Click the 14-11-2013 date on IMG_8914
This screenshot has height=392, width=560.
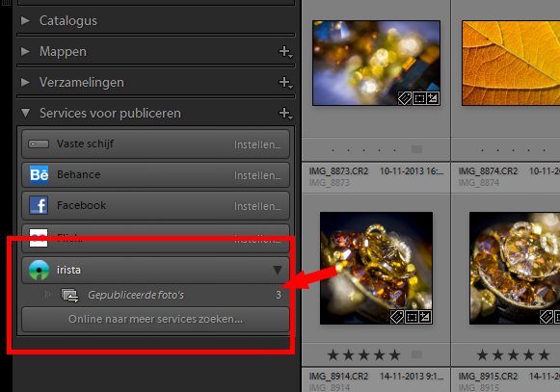coord(412,377)
